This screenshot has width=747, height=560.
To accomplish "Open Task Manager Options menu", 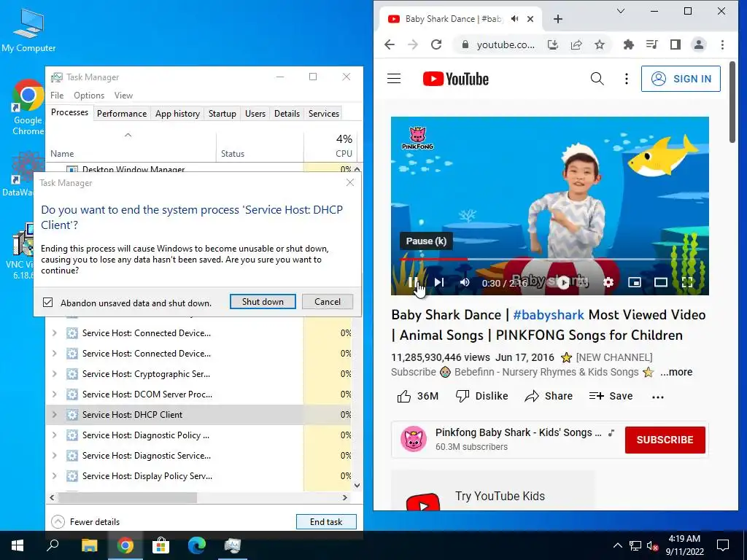I will 88,96.
